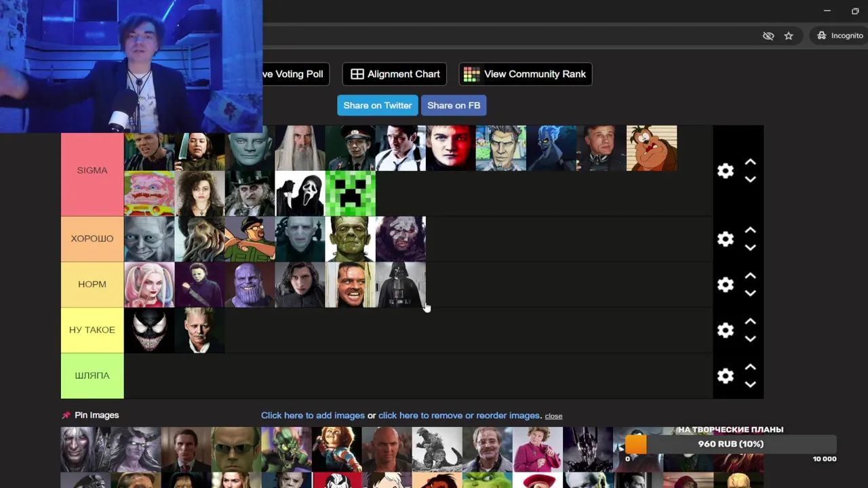Select the НУ ТАКОЕ tier label
The height and width of the screenshot is (488, 868).
pyautogui.click(x=92, y=330)
